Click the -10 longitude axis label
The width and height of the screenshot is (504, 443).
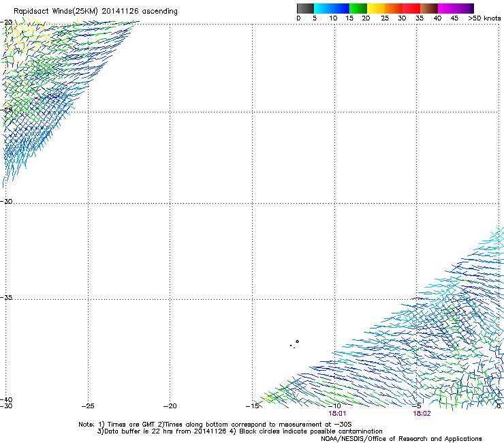pyautogui.click(x=334, y=406)
